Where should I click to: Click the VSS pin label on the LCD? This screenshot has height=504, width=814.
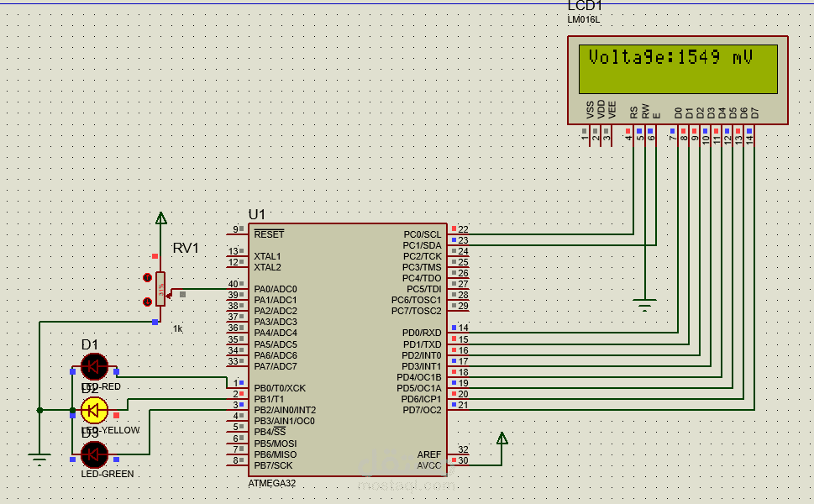click(591, 110)
